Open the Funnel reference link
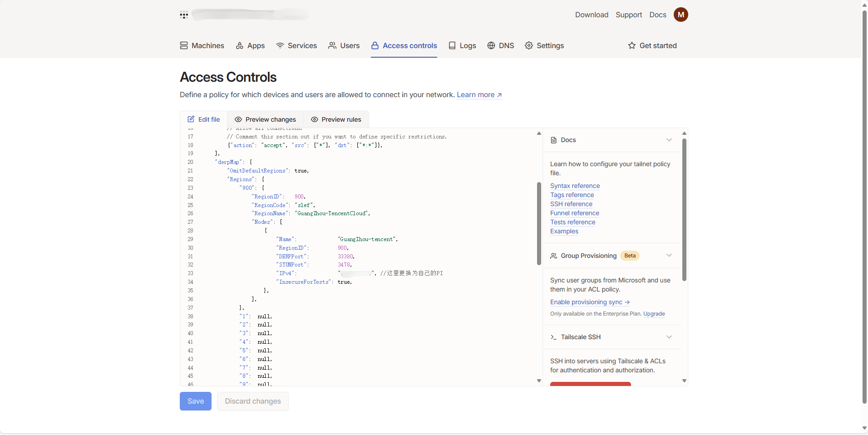 pyautogui.click(x=575, y=213)
